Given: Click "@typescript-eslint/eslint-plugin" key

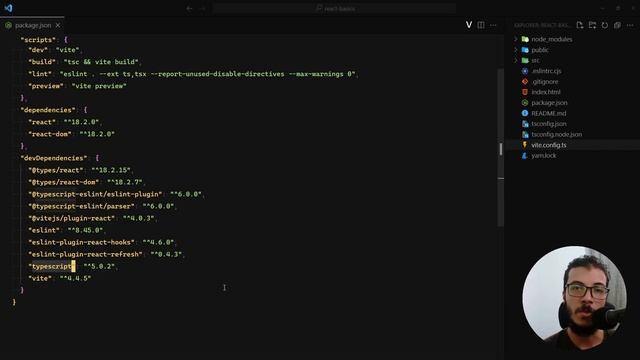Looking at the screenshot, I should coord(96,194).
